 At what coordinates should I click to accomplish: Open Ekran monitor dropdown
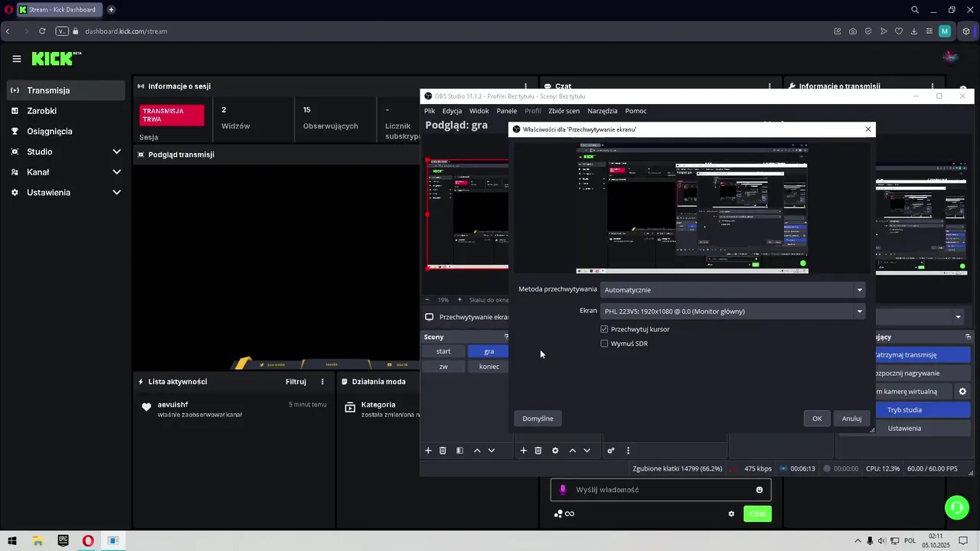733,311
